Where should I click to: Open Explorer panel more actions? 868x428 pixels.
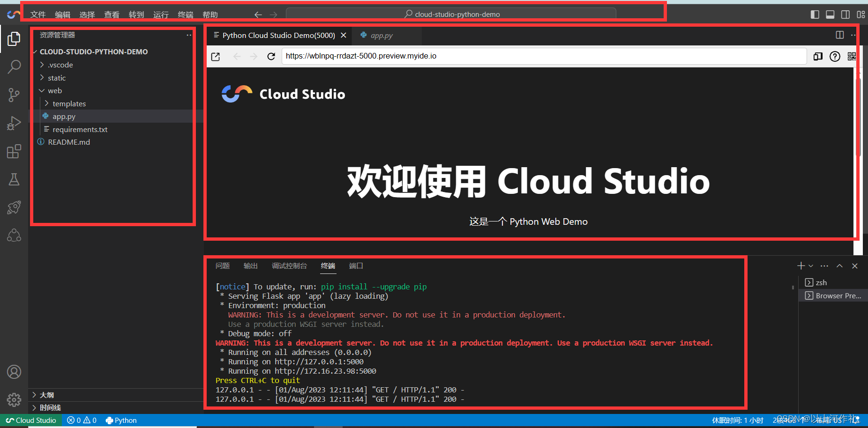click(189, 35)
